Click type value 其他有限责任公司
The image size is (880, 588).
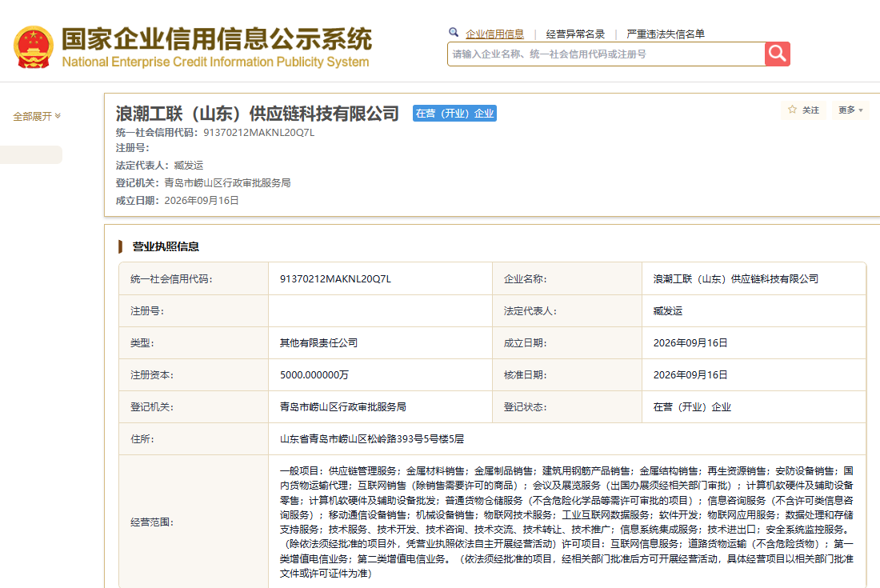point(318,343)
